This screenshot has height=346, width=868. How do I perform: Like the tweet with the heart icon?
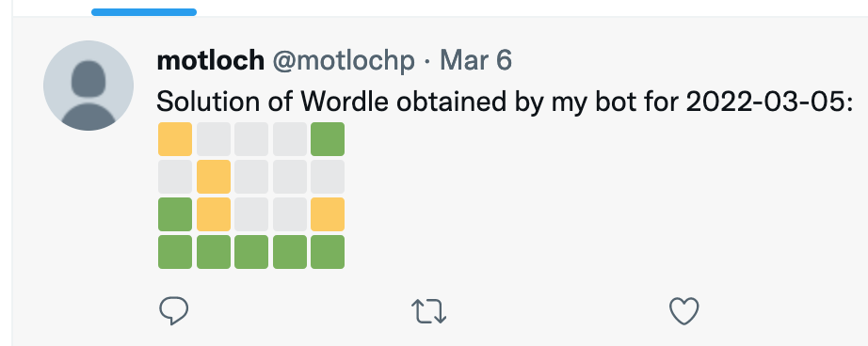coord(684,310)
